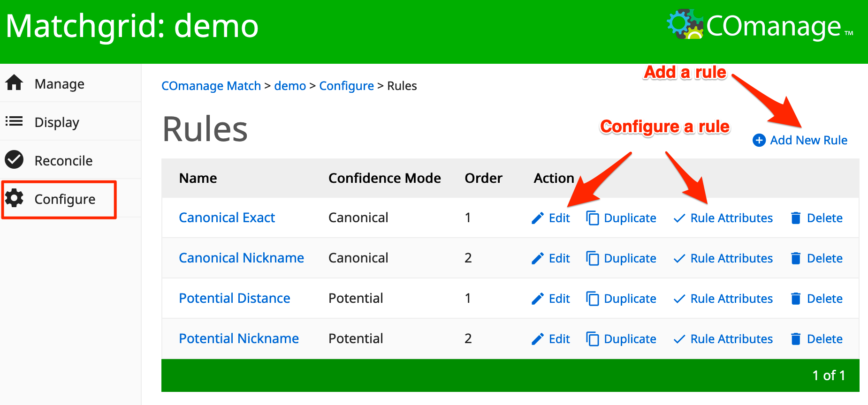868x405 pixels.
Task: Click the Duplicate copy icon for Potential Distance
Action: click(593, 298)
